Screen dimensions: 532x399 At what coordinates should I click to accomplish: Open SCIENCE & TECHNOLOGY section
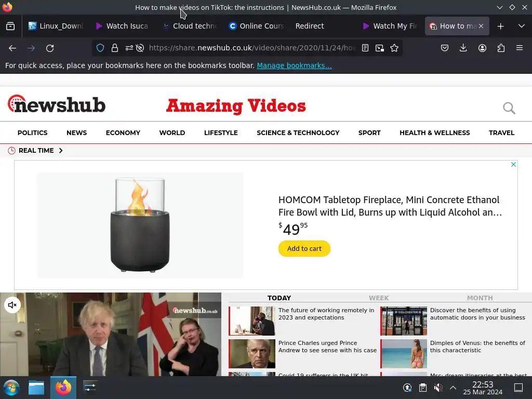[298, 132]
